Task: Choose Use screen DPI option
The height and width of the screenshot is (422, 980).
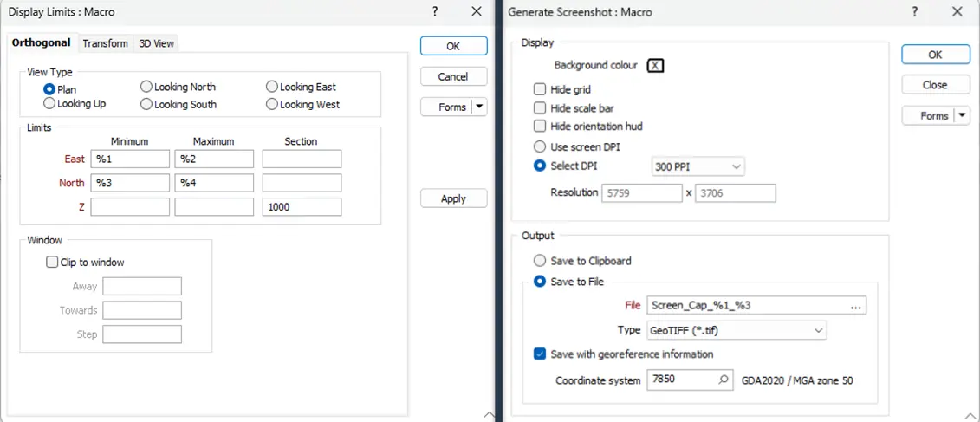Action: (539, 146)
